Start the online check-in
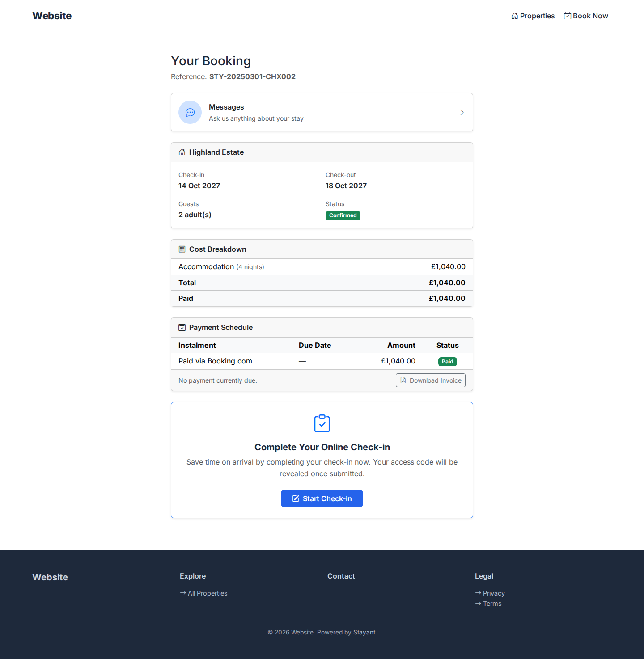 coord(322,498)
